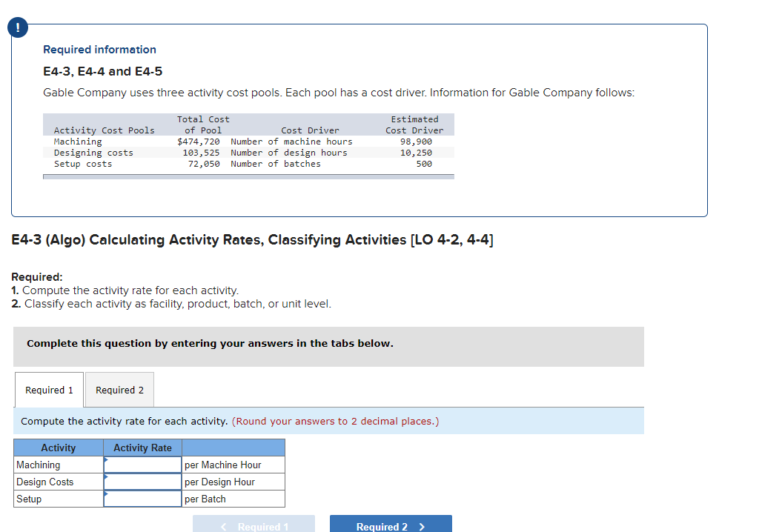The height and width of the screenshot is (532, 762).
Task: Click the blue exclamation alert icon
Action: [16, 27]
